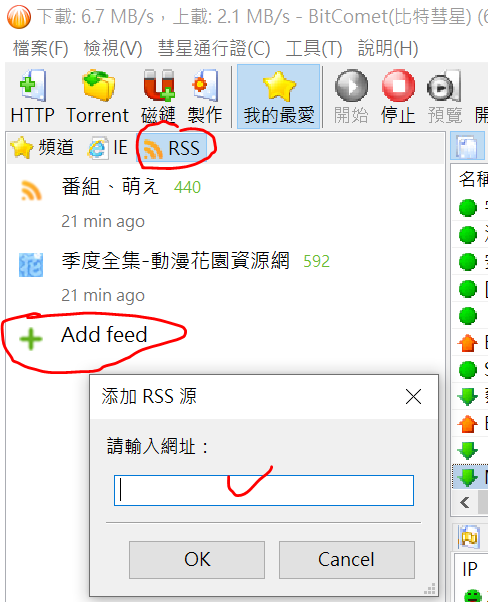Select the 番組、萌え RSS feed
This screenshot has width=488, height=602.
tap(131, 203)
